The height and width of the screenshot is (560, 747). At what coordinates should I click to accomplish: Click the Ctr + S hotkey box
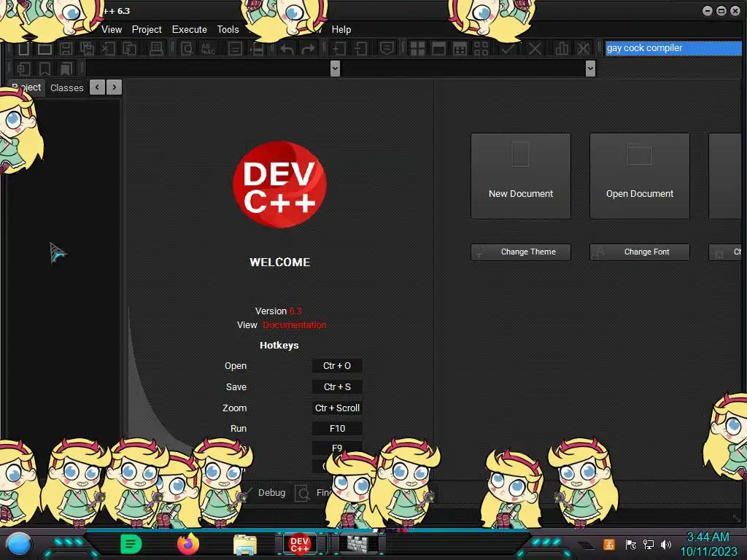[x=337, y=386]
